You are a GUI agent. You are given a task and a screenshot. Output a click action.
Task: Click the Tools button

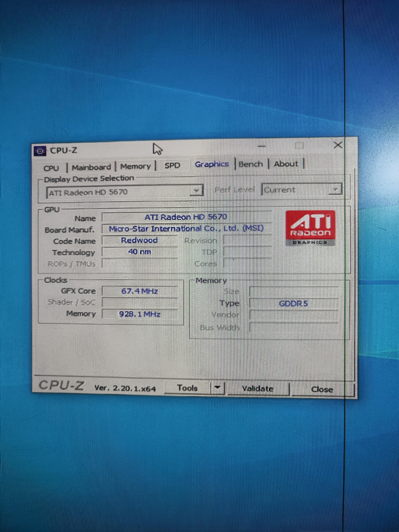187,388
